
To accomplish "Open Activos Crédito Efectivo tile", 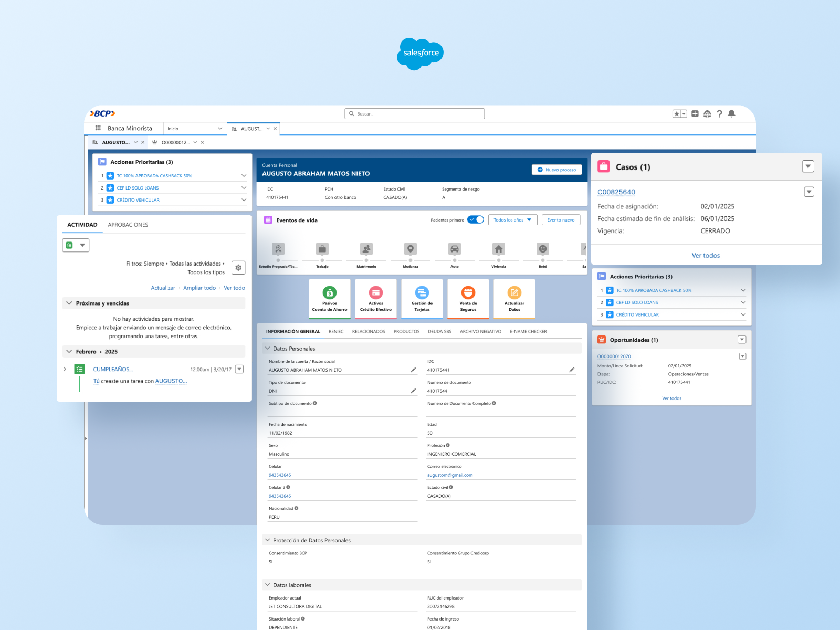I will coord(376,299).
